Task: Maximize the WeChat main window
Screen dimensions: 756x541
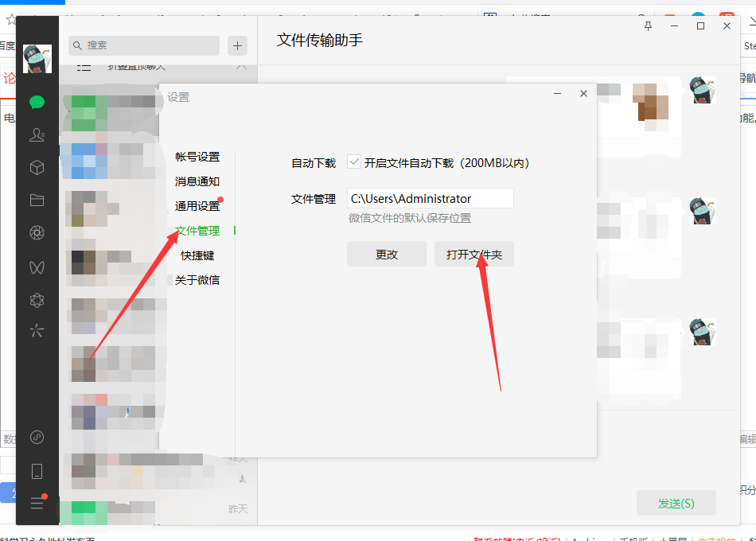Action: click(700, 26)
